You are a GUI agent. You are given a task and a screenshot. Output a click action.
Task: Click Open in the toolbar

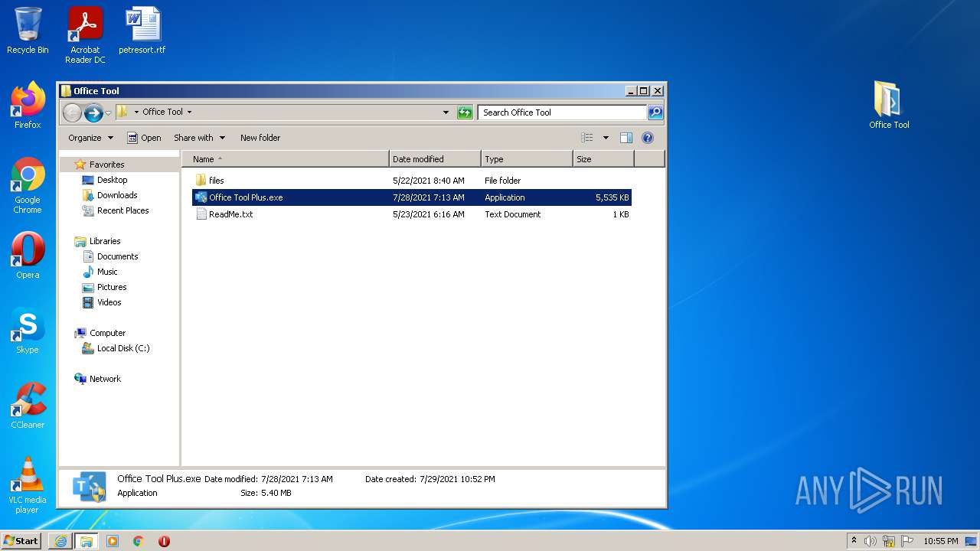(144, 138)
